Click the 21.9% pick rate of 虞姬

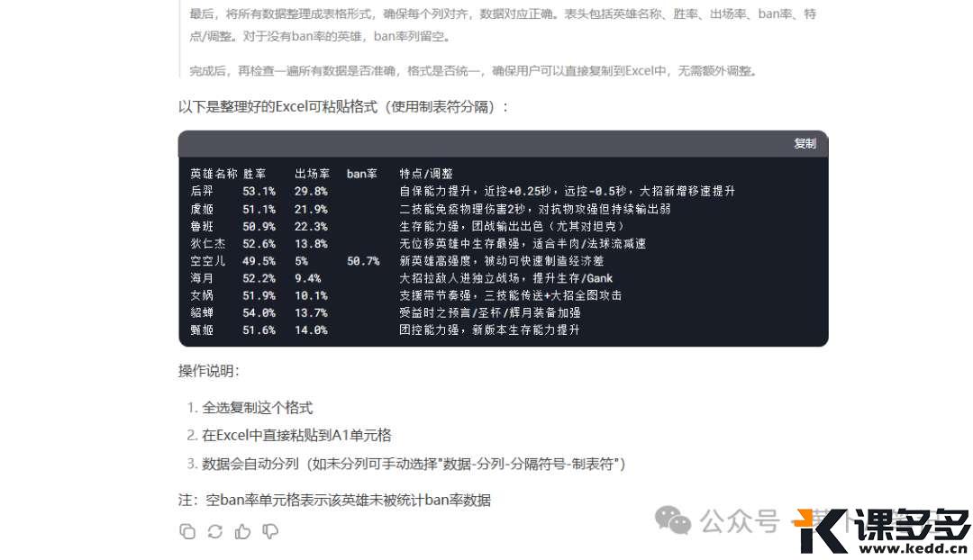[311, 209]
